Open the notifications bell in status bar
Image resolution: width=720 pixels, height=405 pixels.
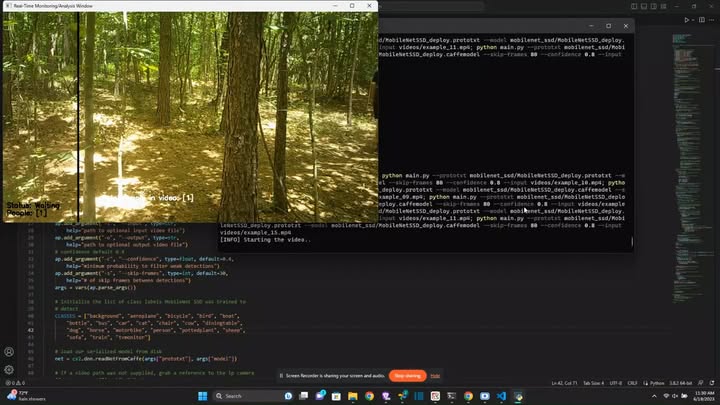[x=712, y=383]
